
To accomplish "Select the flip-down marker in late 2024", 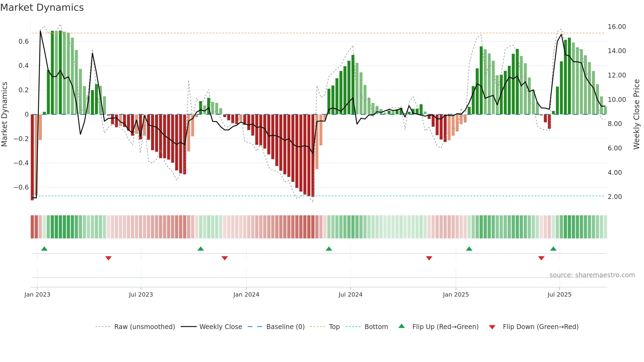I will coord(429,258).
